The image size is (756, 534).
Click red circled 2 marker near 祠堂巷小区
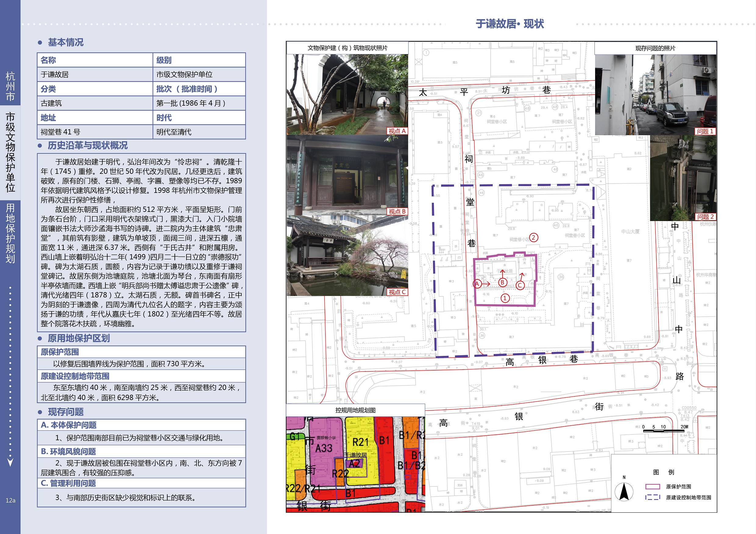[534, 237]
